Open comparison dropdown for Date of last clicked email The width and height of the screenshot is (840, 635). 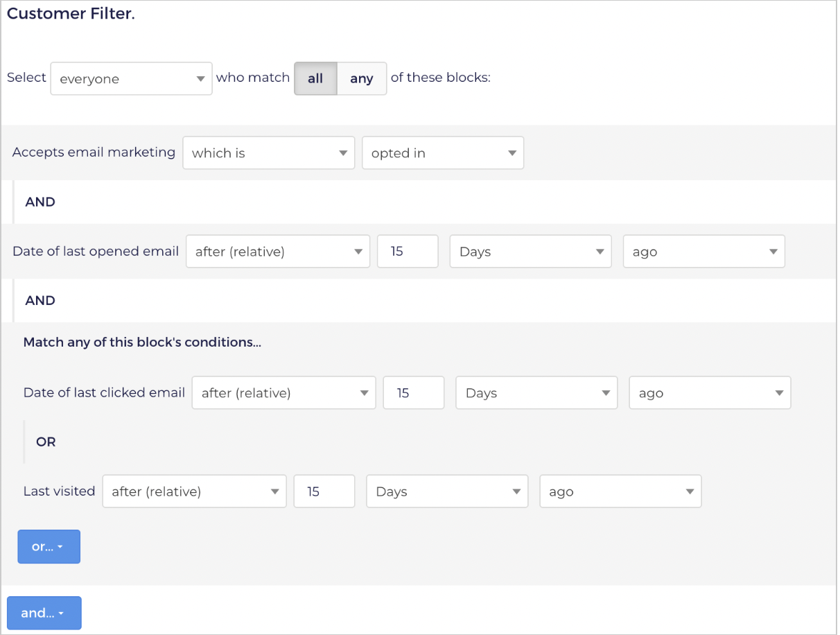[x=283, y=392]
